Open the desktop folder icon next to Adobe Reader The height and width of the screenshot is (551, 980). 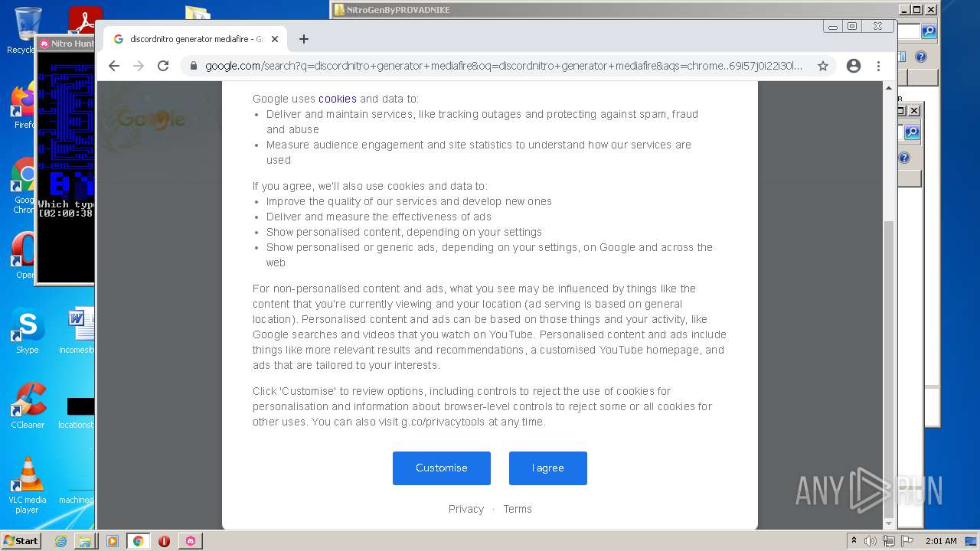pos(198,12)
